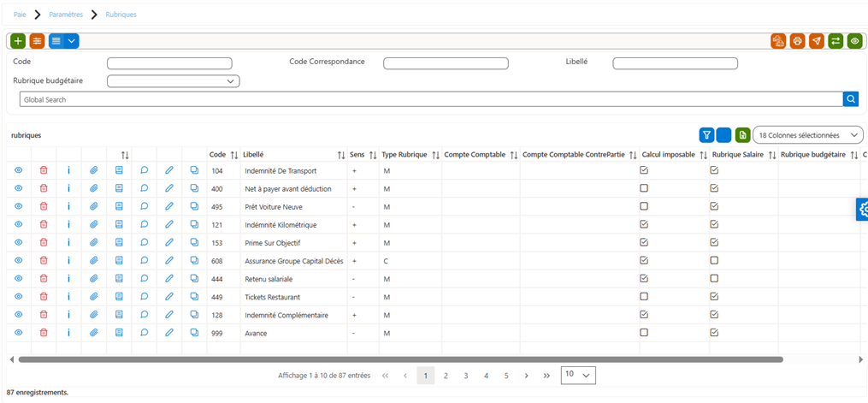Image resolution: width=868 pixels, height=403 pixels.
Task: Open the 18 Colonnes sélectionnées dropdown
Action: (x=807, y=135)
